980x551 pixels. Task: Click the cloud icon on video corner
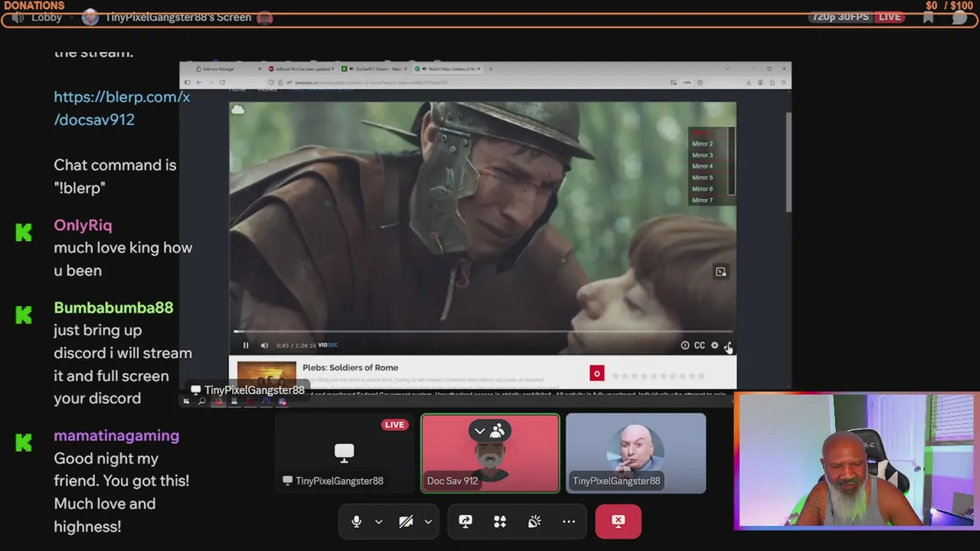(x=238, y=111)
